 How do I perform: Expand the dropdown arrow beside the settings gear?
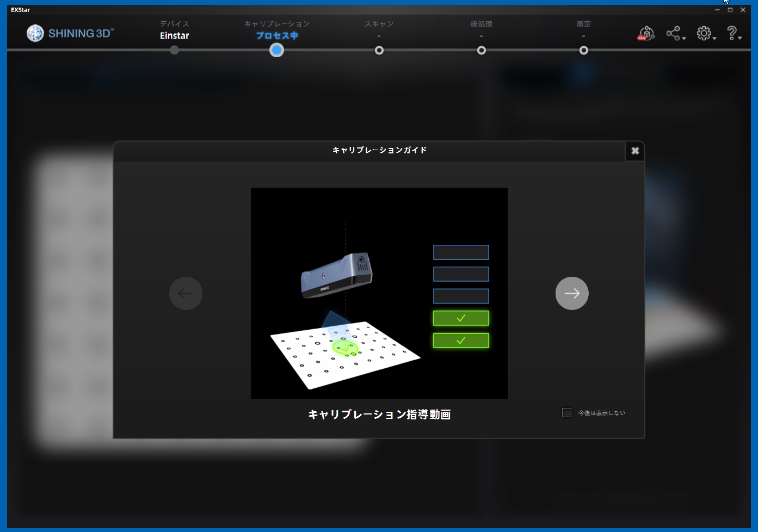pos(714,39)
